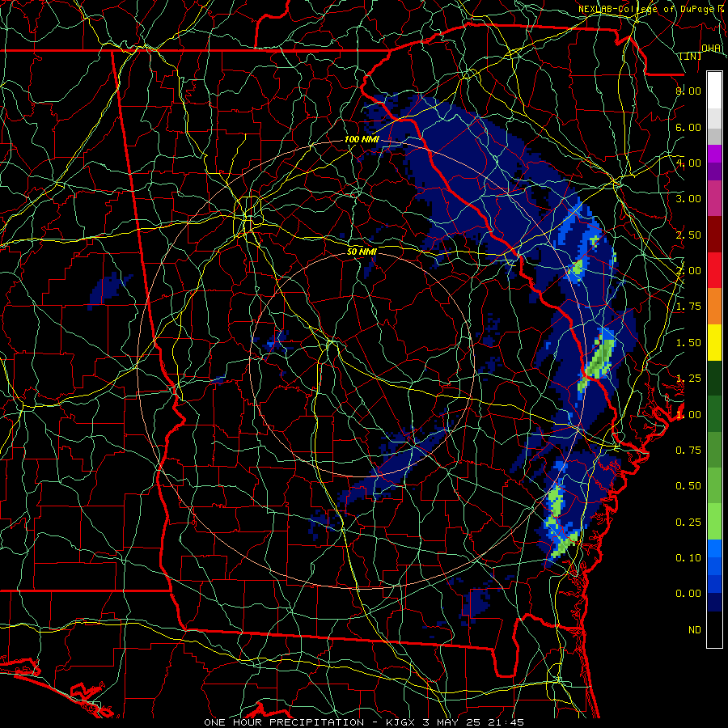Click the "21:45" timestamp

[506, 722]
